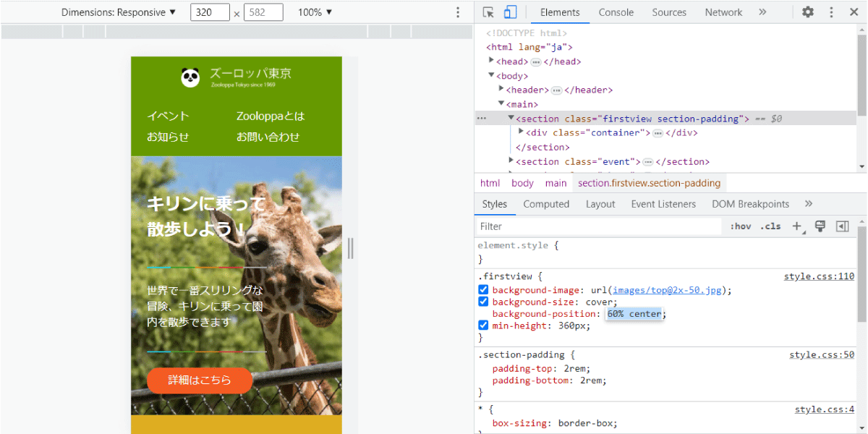Expand the header element node
This screenshot has width=868, height=434.
[501, 89]
